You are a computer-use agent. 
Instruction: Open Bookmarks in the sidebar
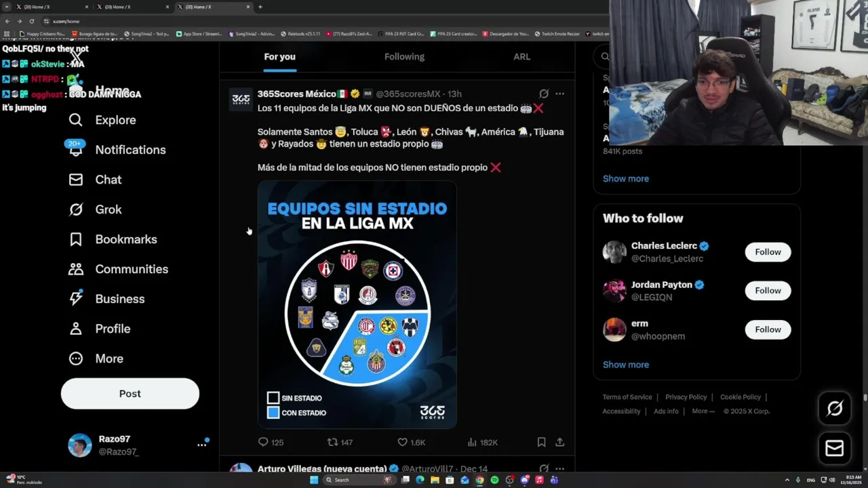pyautogui.click(x=113, y=239)
